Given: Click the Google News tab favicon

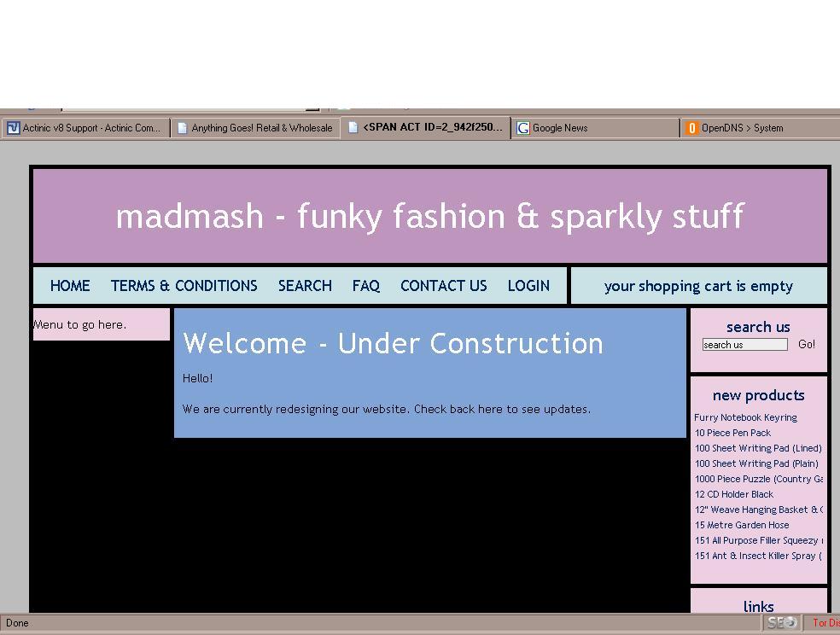Looking at the screenshot, I should tap(523, 128).
